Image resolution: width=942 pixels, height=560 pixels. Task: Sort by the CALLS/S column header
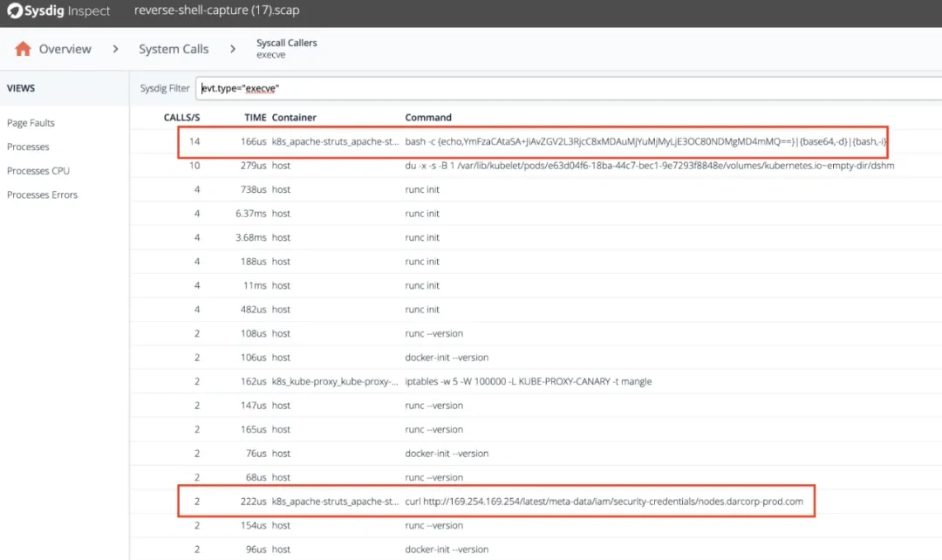[182, 117]
